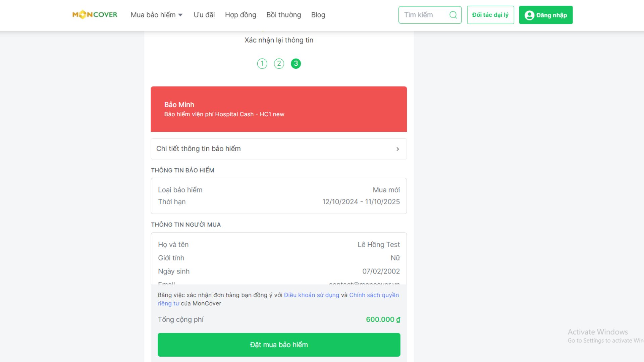
Task: Click the 'Họ và tên' label
Action: point(173,244)
